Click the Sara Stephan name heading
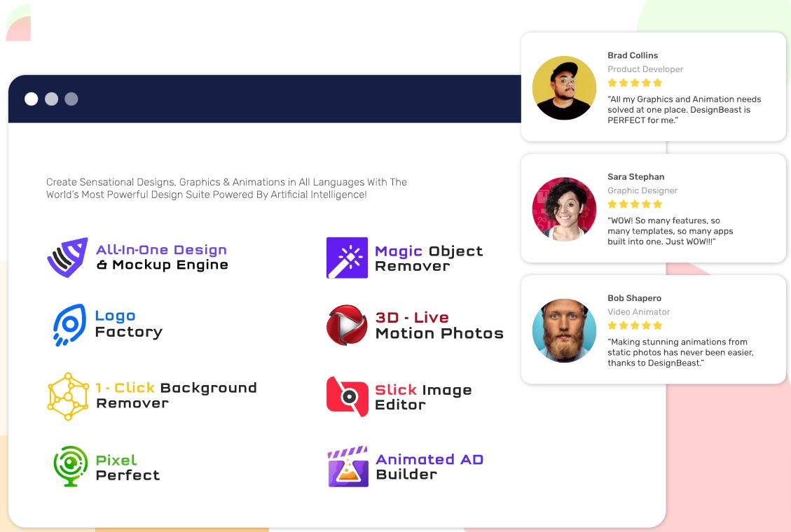This screenshot has width=791, height=532. point(635,176)
